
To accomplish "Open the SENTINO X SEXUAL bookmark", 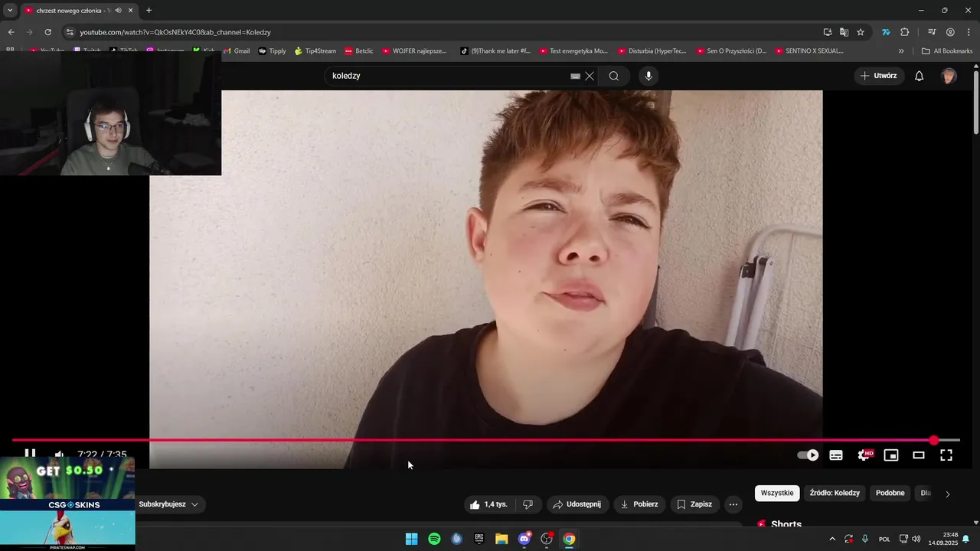I will (808, 51).
